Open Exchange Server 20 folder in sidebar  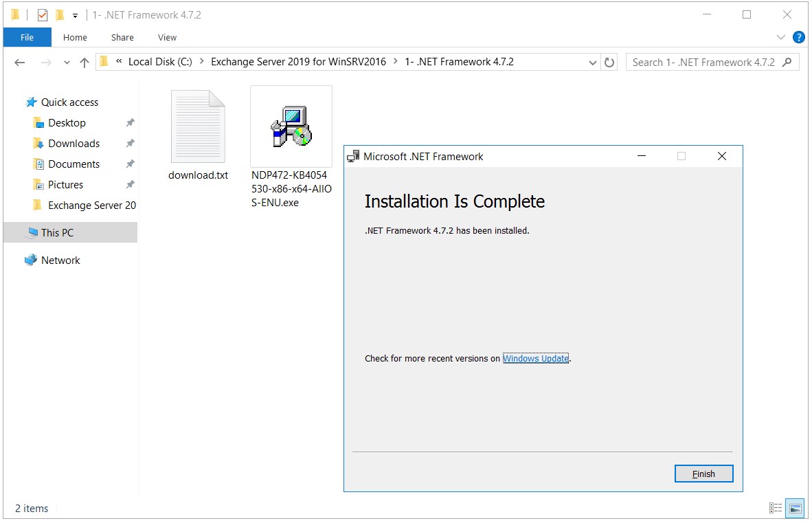click(x=91, y=206)
